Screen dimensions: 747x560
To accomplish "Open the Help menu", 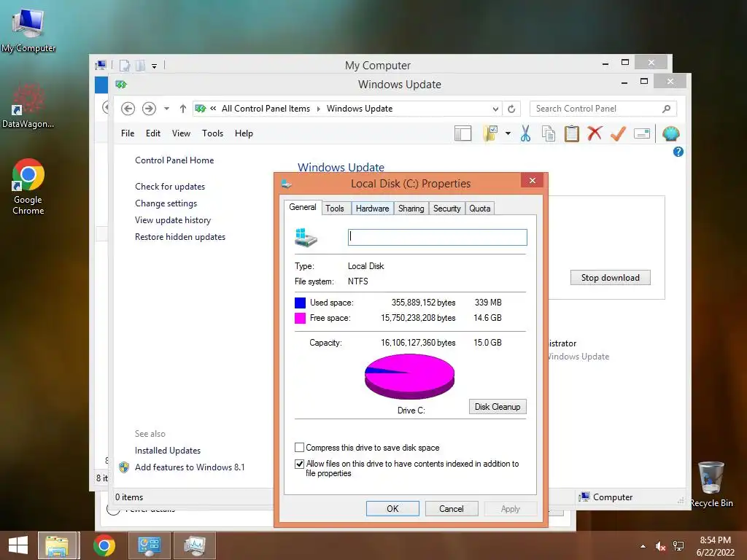I will coord(244,133).
